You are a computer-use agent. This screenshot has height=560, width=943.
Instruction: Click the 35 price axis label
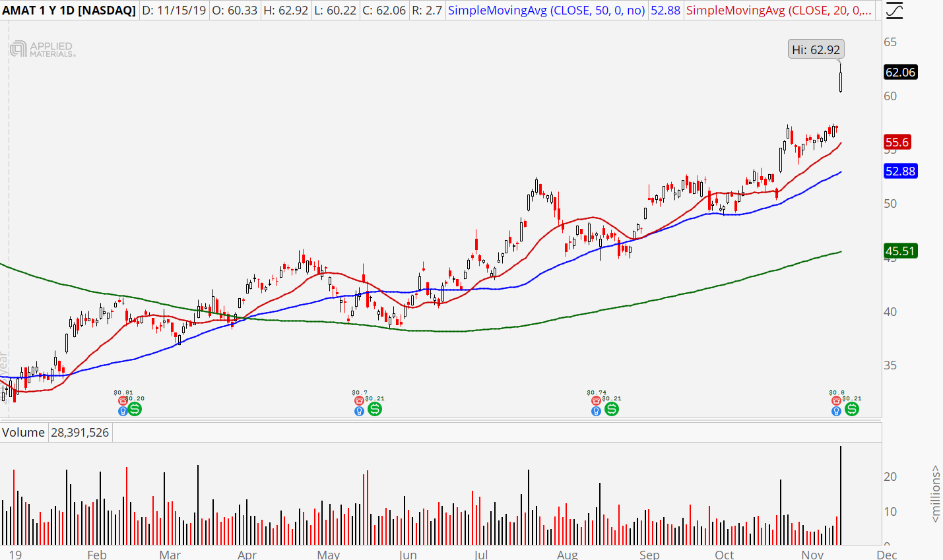890,365
